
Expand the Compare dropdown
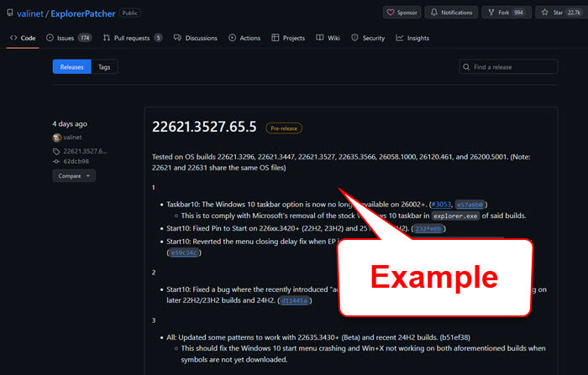click(74, 175)
